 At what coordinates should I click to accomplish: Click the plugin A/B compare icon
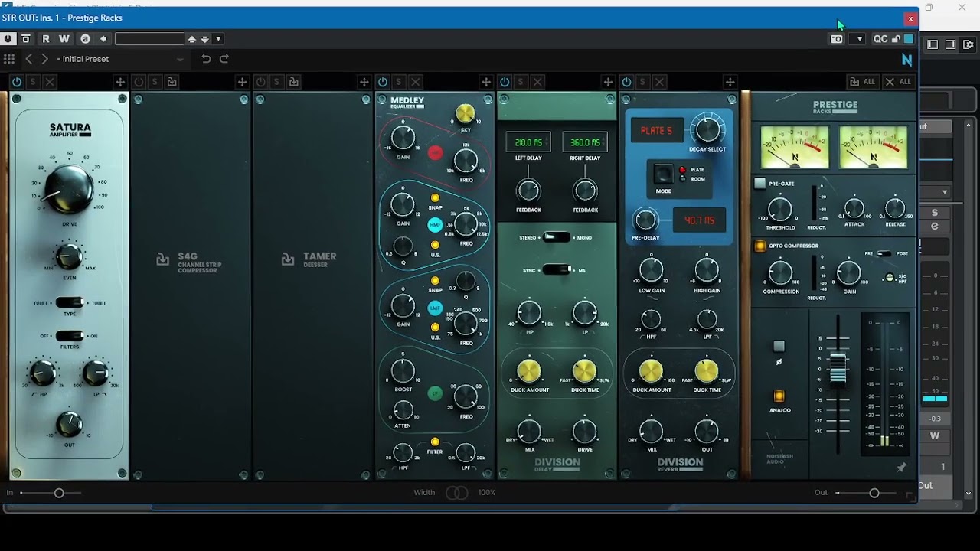coord(85,38)
